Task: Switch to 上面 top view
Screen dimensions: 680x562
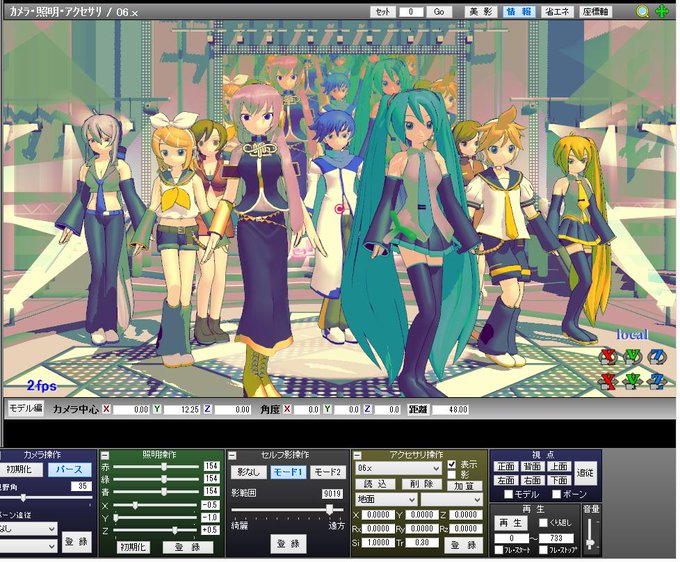Action: click(559, 467)
